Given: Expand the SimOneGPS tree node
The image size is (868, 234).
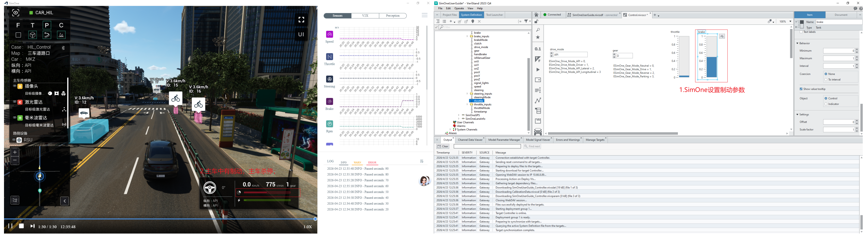Looking at the screenshot, I should 459,115.
